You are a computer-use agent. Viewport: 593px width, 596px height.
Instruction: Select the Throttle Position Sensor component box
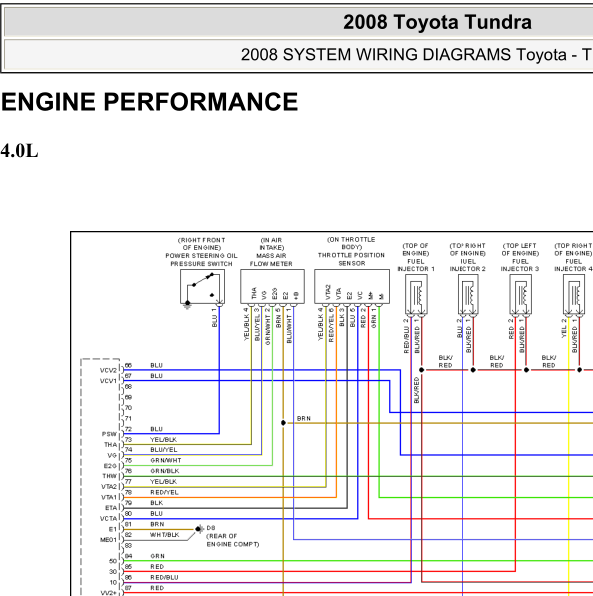352,287
